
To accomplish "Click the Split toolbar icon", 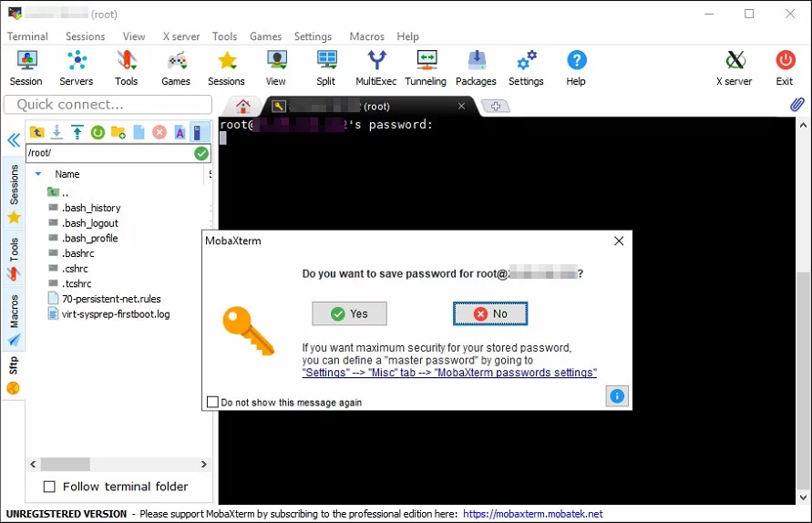I will click(326, 67).
